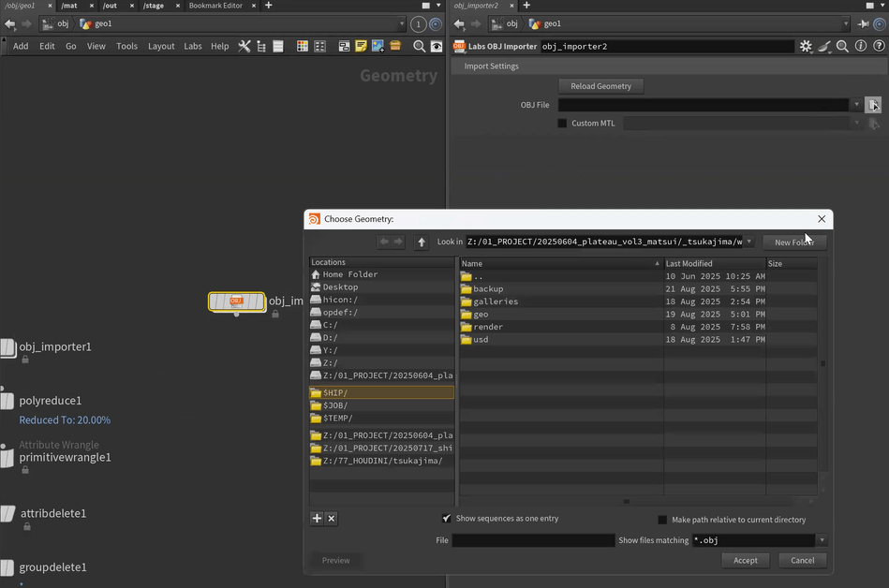Open the Show files matching dropdown
This screenshot has width=889, height=588.
click(x=822, y=540)
